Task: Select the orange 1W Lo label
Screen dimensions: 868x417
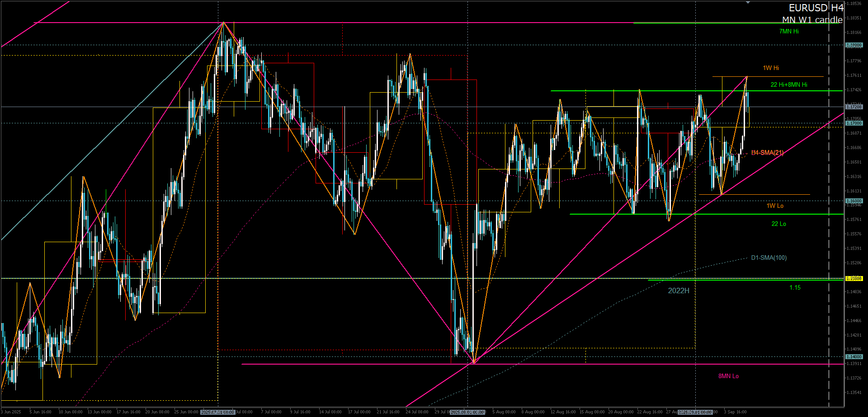Action: 775,206
